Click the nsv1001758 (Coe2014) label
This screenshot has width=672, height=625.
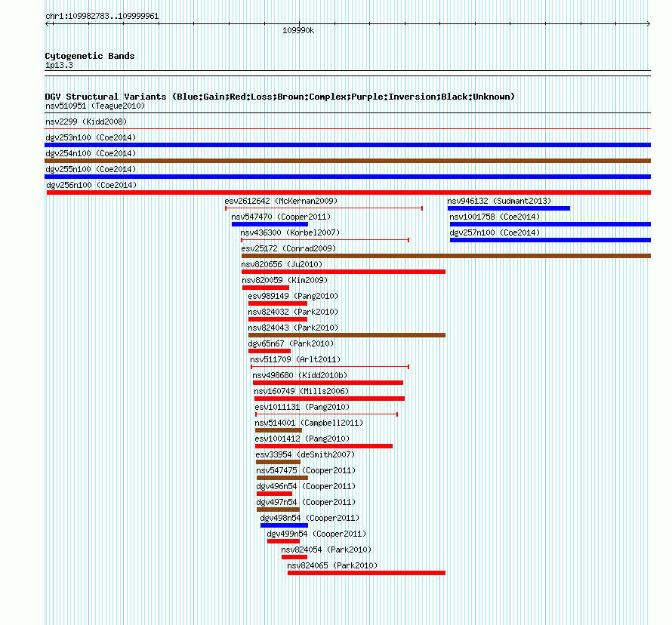(495, 217)
